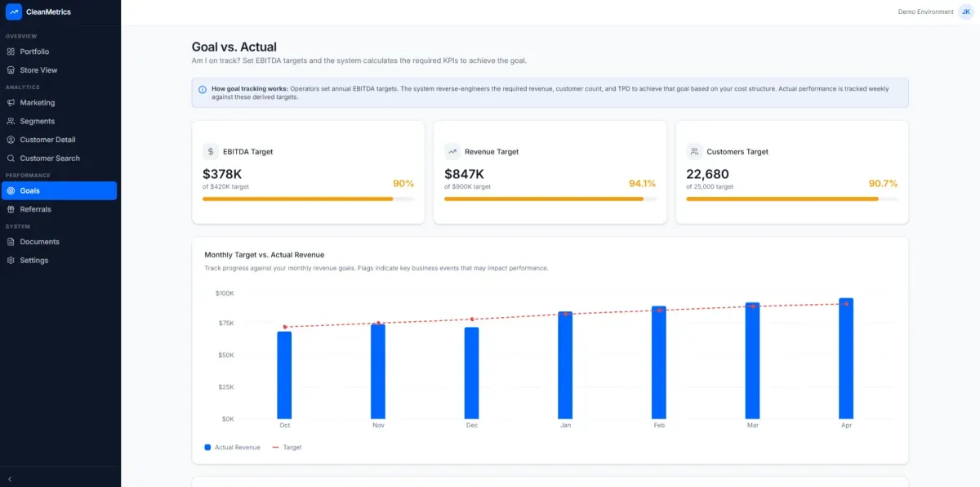Click the Segments people icon
The image size is (980, 487).
pyautogui.click(x=11, y=121)
